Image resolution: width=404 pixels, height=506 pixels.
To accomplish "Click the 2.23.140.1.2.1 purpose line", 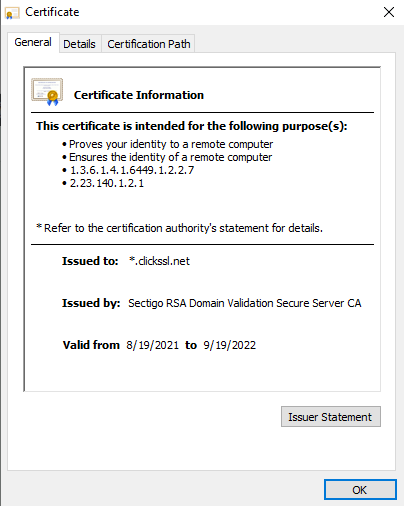I will pyautogui.click(x=107, y=183).
